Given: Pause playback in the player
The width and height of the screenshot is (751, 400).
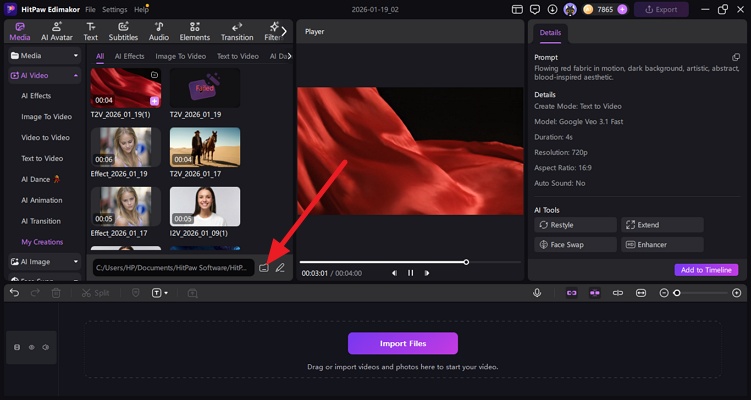Looking at the screenshot, I should (x=410, y=273).
